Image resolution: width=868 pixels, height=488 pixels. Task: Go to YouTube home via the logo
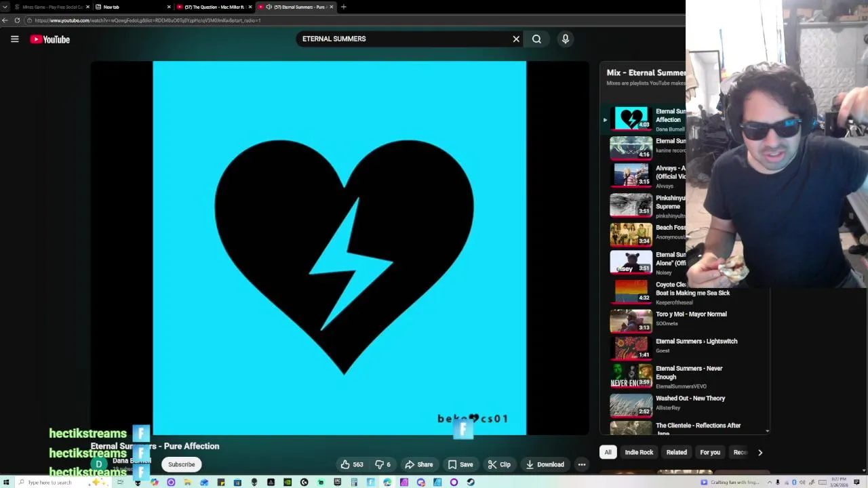pyautogui.click(x=50, y=39)
